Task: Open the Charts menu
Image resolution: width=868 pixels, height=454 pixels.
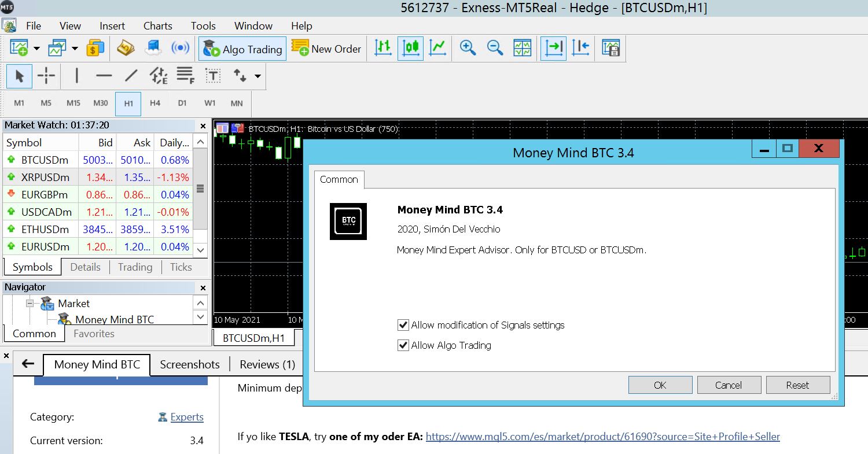Action: click(158, 25)
